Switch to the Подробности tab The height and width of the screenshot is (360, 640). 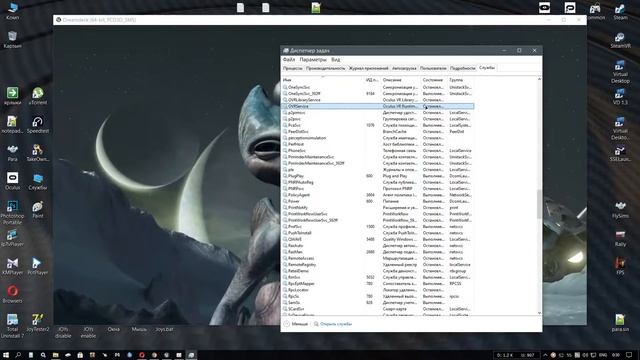coord(463,68)
